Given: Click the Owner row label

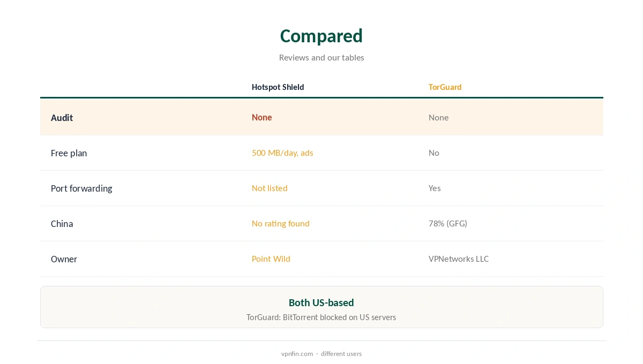Looking at the screenshot, I should (x=64, y=259).
